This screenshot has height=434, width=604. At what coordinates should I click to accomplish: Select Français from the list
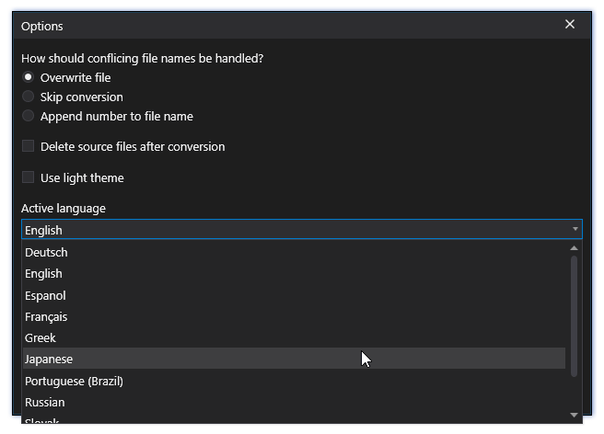(294, 317)
